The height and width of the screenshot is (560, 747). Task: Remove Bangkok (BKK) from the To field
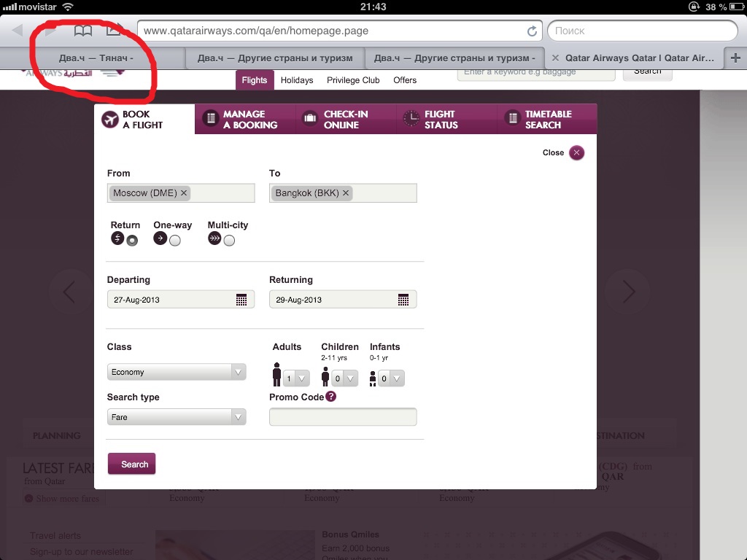pyautogui.click(x=346, y=192)
